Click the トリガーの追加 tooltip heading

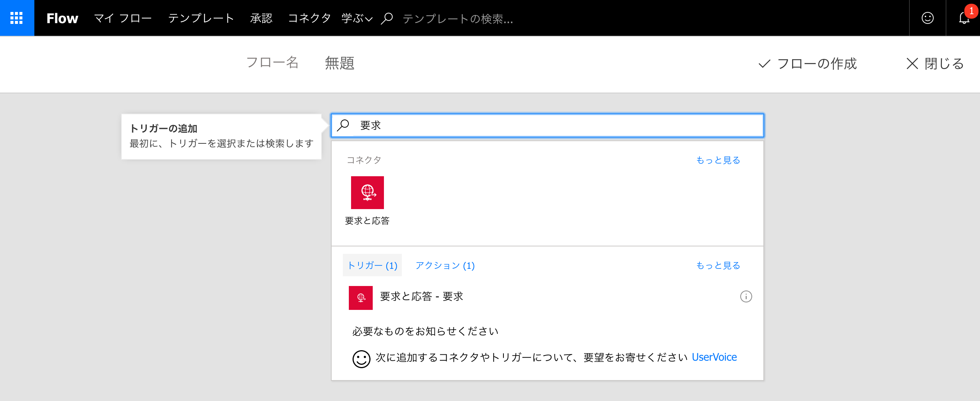[x=163, y=128]
